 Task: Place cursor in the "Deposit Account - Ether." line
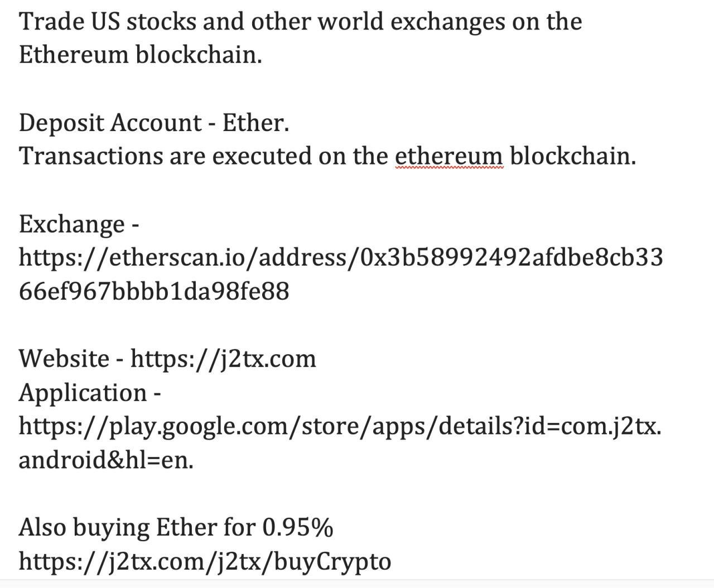point(153,123)
